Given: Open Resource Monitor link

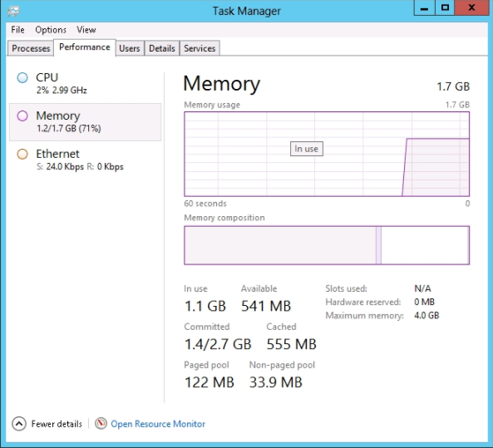Looking at the screenshot, I should pos(158,424).
